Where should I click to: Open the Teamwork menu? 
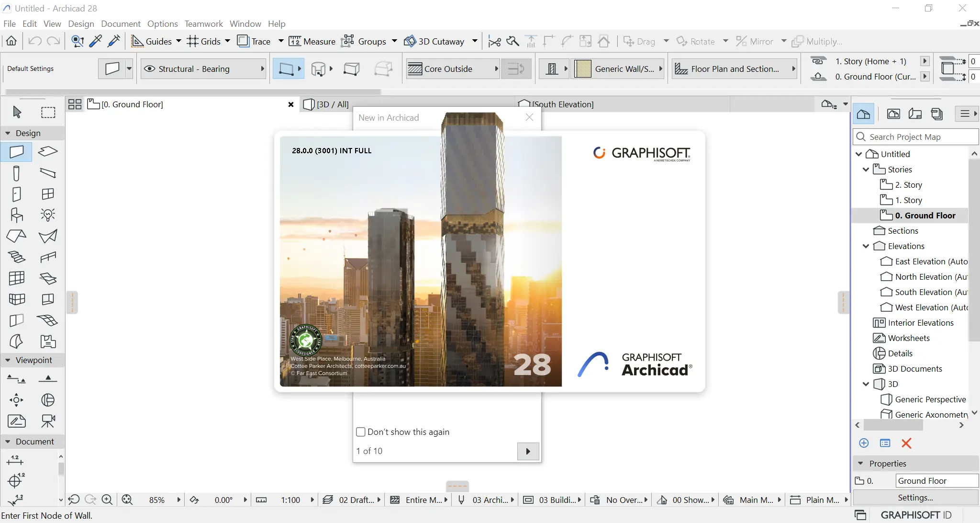pos(203,23)
